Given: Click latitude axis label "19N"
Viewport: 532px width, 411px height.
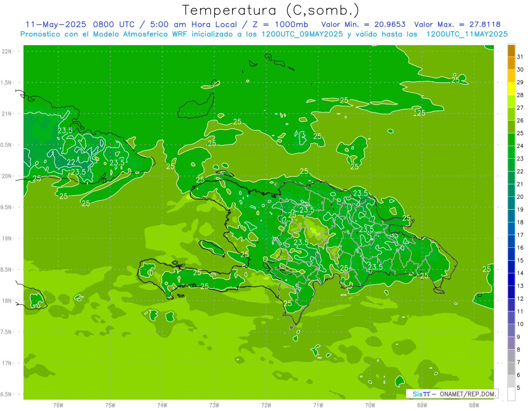Looking at the screenshot, I should pyautogui.click(x=7, y=239).
